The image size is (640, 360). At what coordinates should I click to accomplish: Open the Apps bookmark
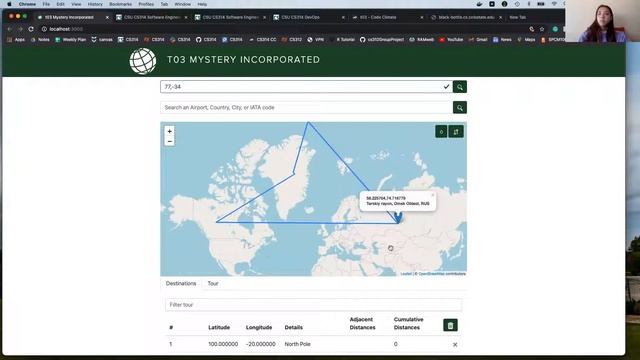pos(16,40)
